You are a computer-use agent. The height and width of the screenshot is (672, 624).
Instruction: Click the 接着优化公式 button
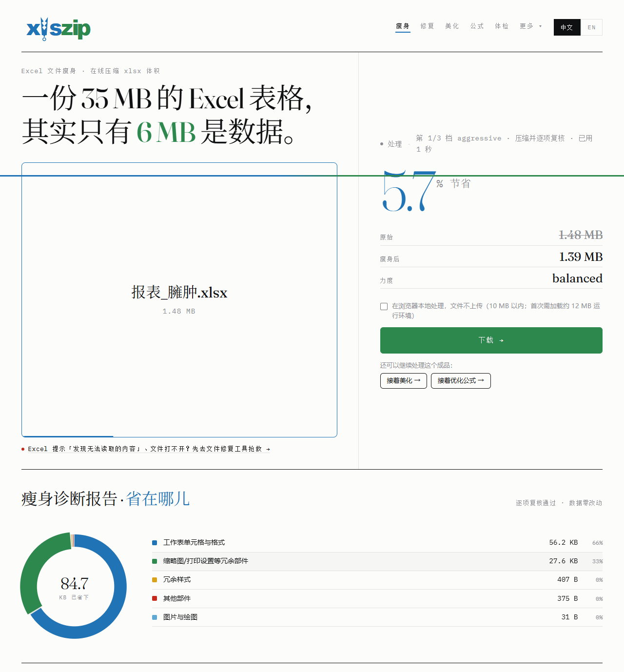pyautogui.click(x=461, y=381)
